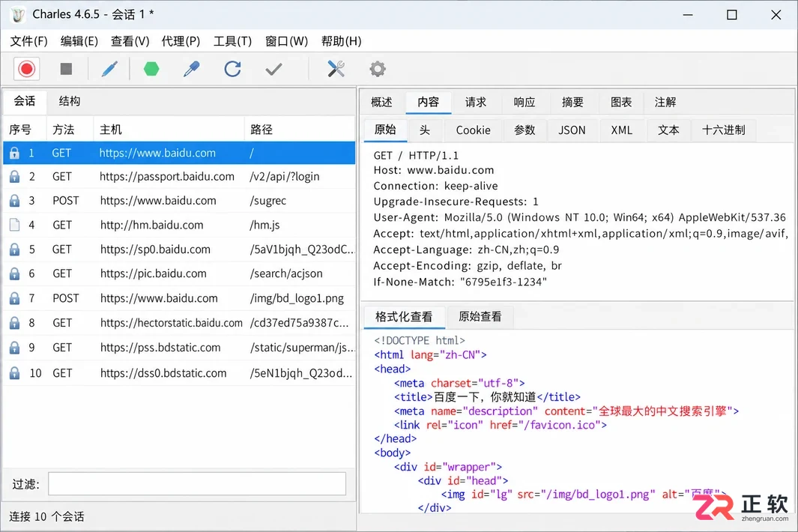Switch to the 结构 tab
This screenshot has height=532, width=798.
point(70,101)
